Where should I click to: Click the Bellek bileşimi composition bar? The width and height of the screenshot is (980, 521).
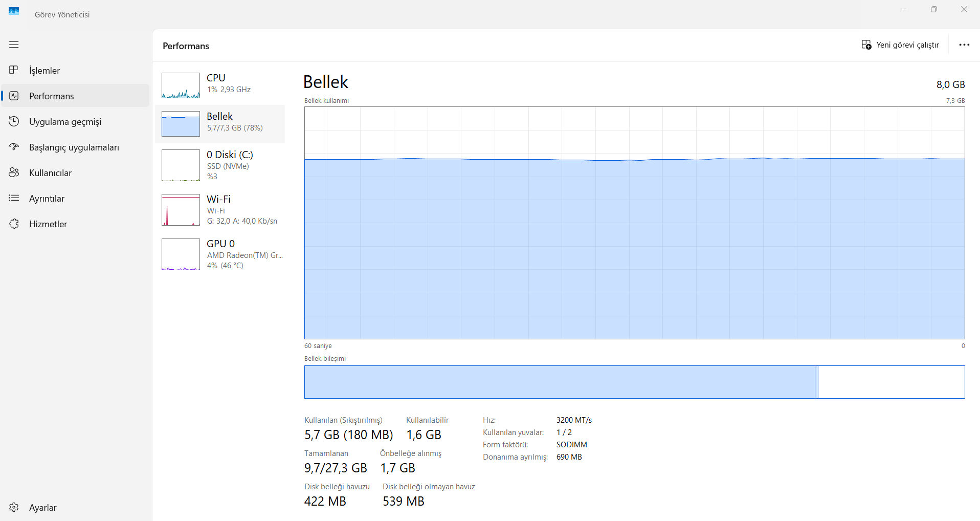pos(634,382)
